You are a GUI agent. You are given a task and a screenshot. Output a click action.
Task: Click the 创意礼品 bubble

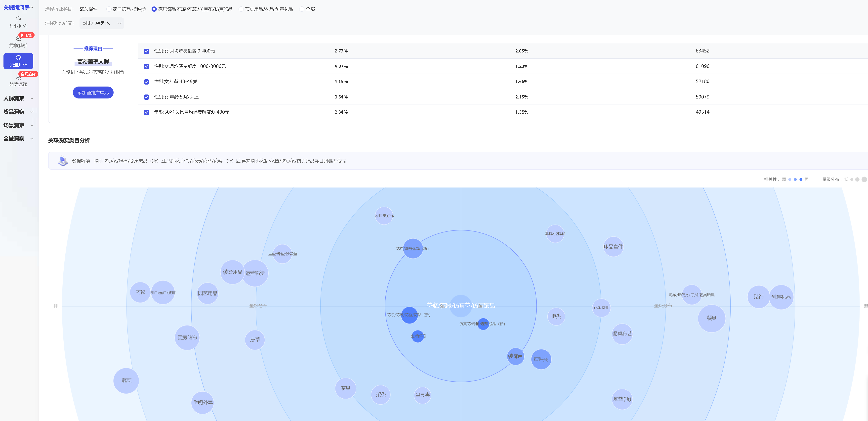pyautogui.click(x=781, y=297)
